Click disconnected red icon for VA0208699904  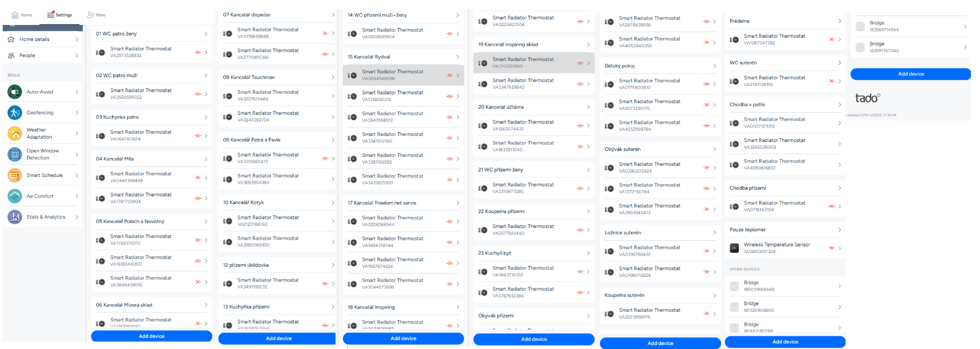(449, 34)
